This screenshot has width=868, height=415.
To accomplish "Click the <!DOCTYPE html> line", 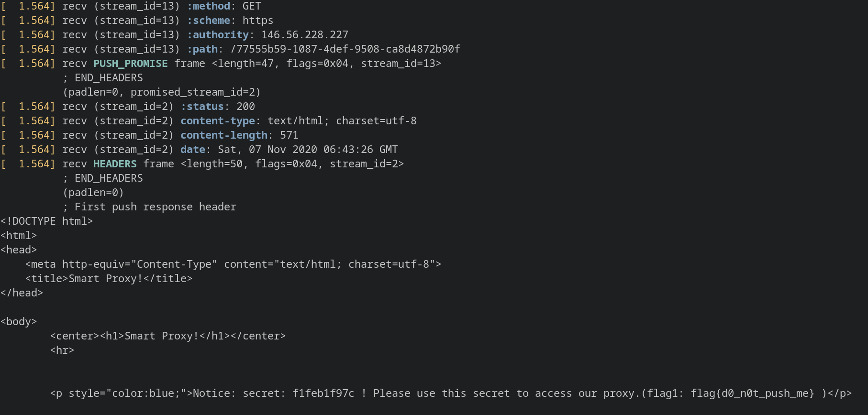I will 46,221.
